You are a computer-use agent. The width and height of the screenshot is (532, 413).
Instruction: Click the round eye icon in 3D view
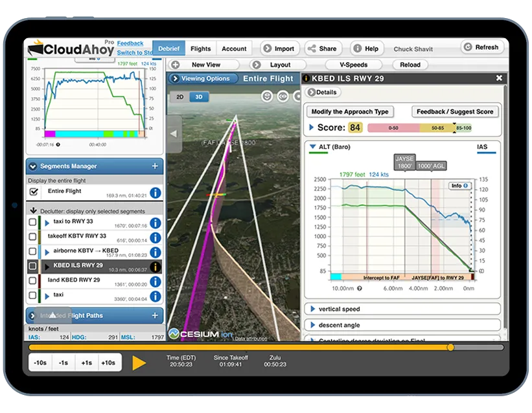283,96
